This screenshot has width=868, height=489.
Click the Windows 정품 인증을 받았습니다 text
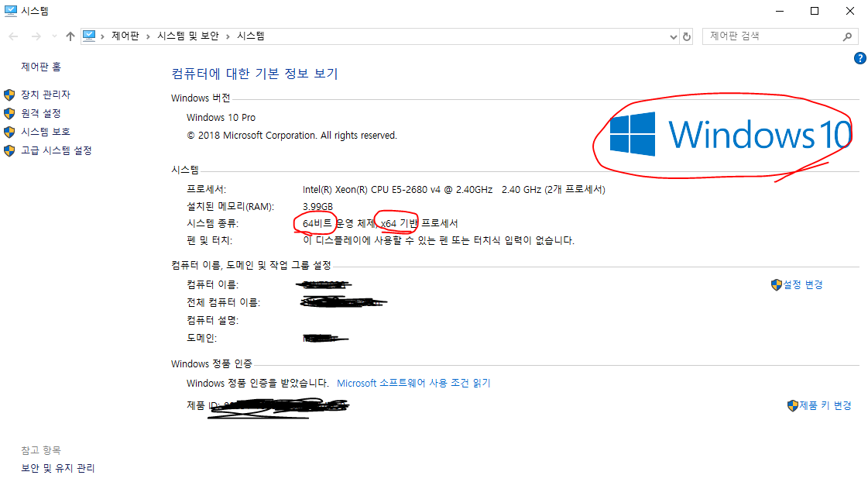point(257,384)
